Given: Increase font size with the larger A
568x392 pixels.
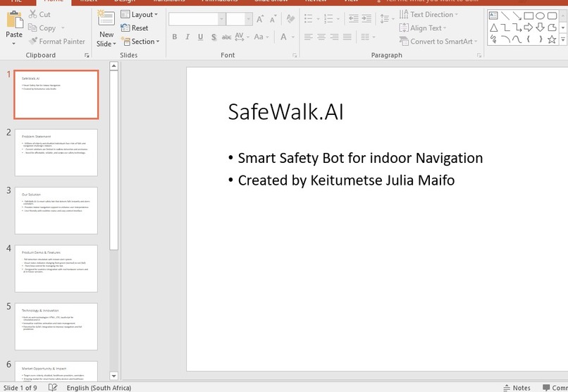Looking at the screenshot, I should coord(260,19).
